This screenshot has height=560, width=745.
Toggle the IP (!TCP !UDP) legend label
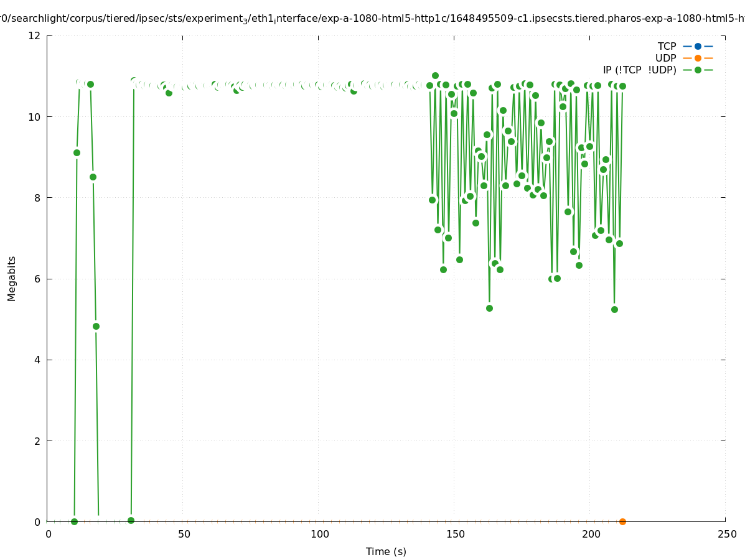[x=639, y=70]
